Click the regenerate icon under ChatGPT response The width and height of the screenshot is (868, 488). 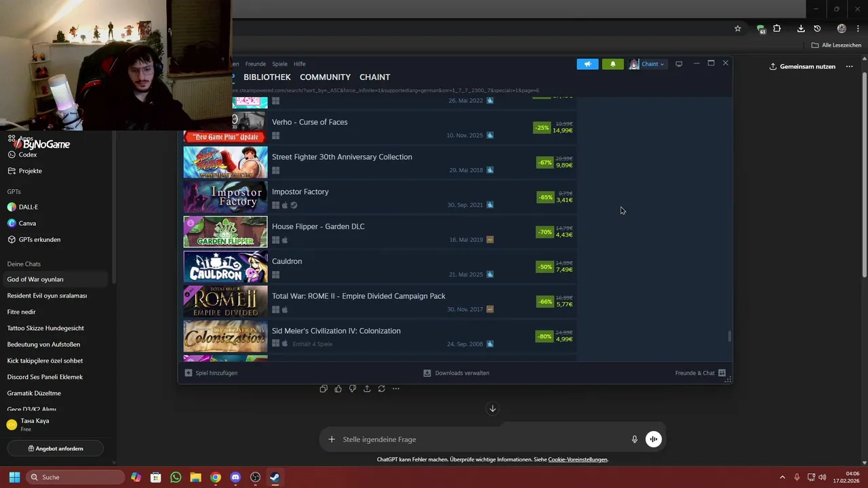[382, 388]
